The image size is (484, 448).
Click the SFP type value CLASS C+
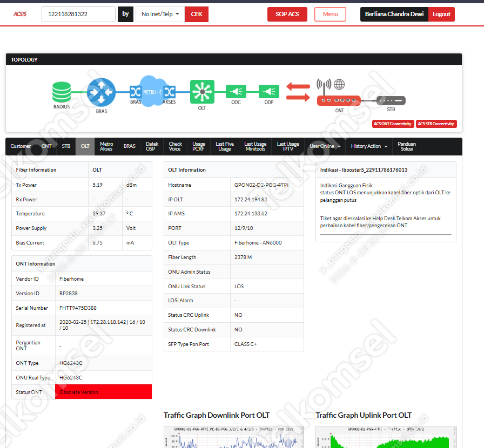[245, 344]
